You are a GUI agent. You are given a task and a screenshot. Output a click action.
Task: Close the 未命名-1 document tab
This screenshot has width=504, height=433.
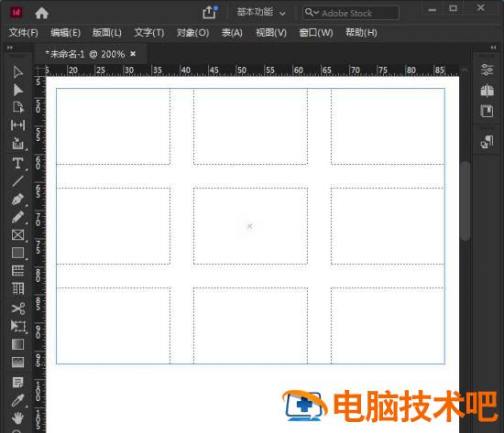tap(133, 54)
